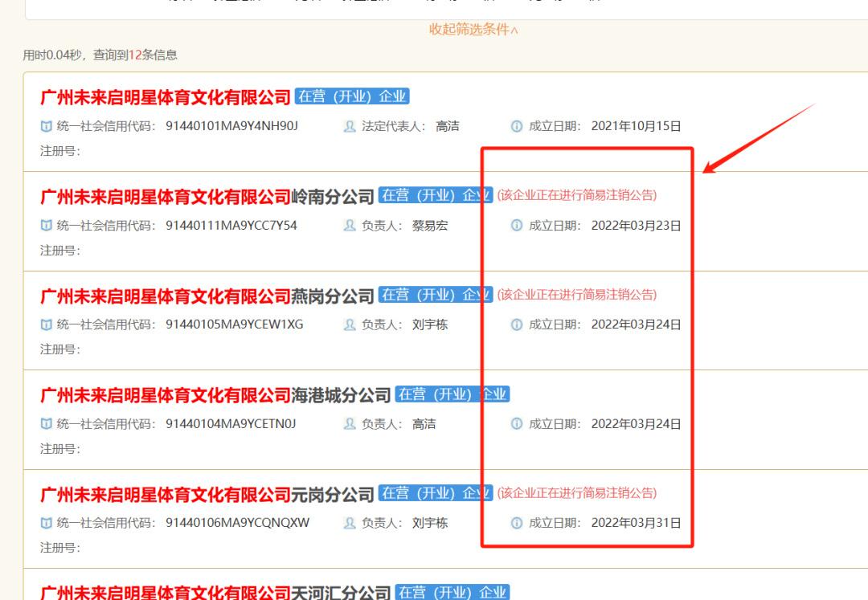Click credit code icon beside 91440111MA9YCC7Y54
Image resolution: width=868 pixels, height=600 pixels.
point(46,226)
